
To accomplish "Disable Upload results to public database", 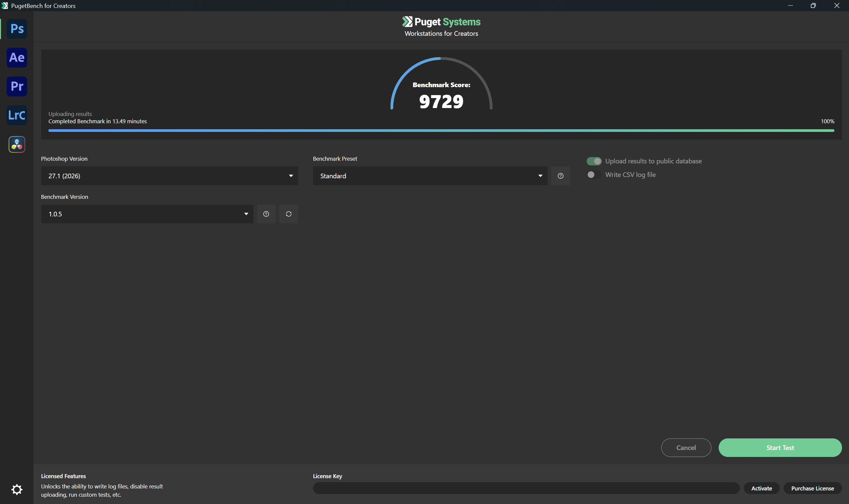I will click(594, 161).
